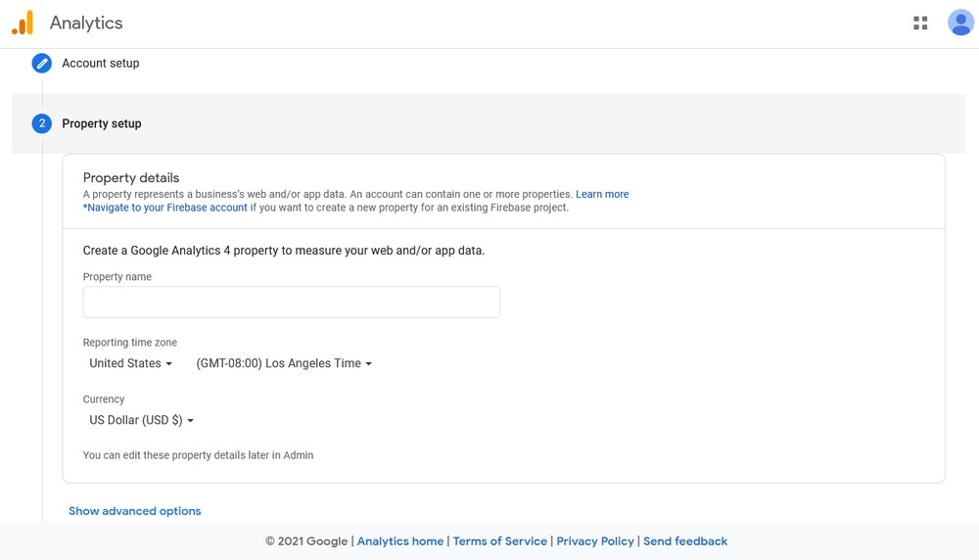The width and height of the screenshot is (979, 560).
Task: Open the Analytics home footer link
Action: click(400, 541)
